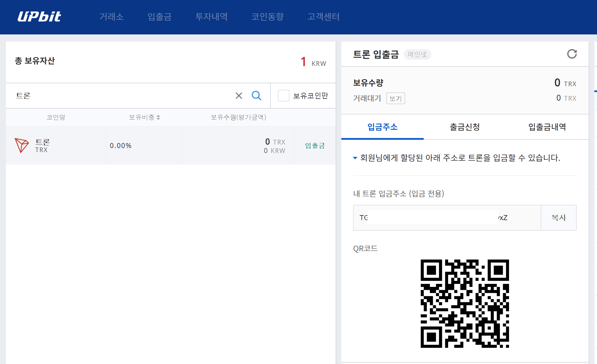Click the red TRON coin icon
Screen dimensions: 597x364
(x=21, y=145)
